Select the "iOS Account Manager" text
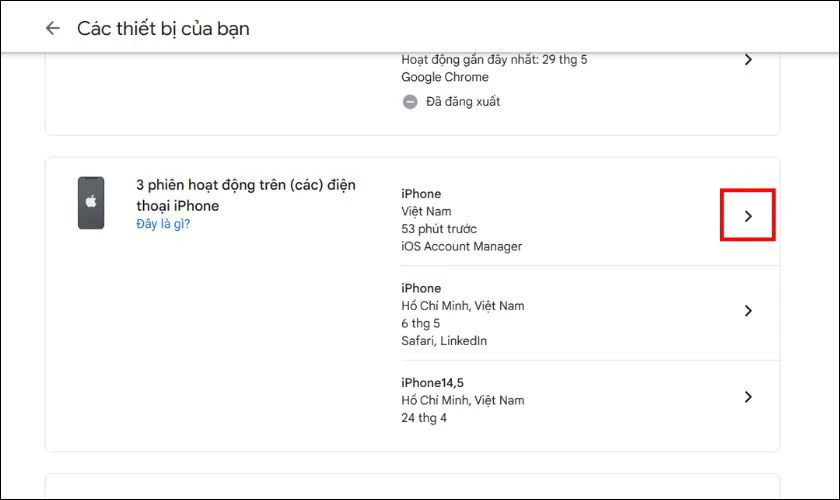This screenshot has width=840, height=500. click(461, 247)
